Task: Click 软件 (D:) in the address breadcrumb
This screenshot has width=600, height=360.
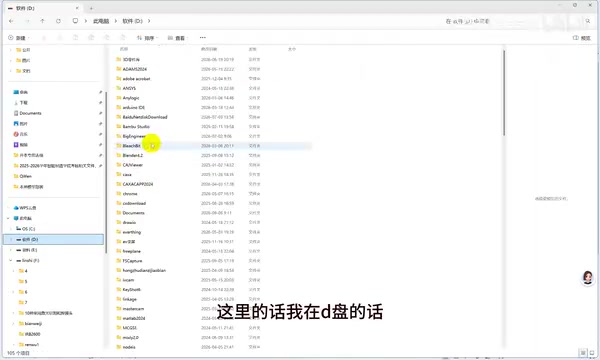Action: [132, 21]
